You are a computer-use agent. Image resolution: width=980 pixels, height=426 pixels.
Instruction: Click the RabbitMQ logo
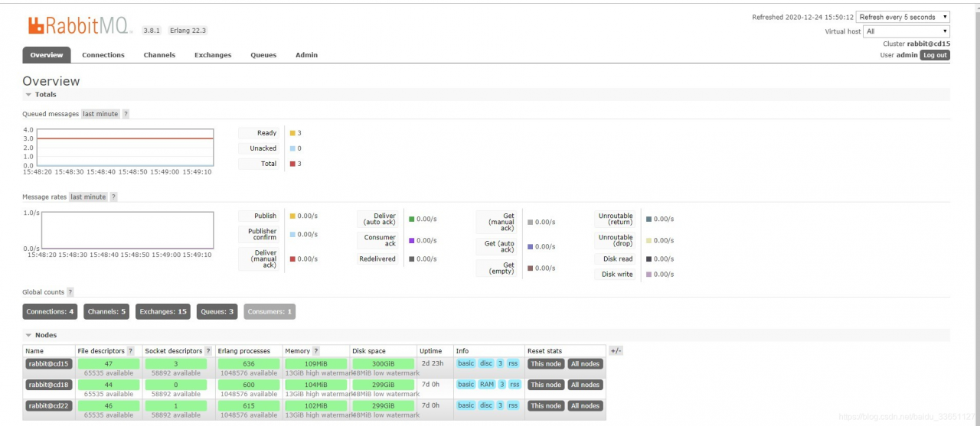[80, 26]
